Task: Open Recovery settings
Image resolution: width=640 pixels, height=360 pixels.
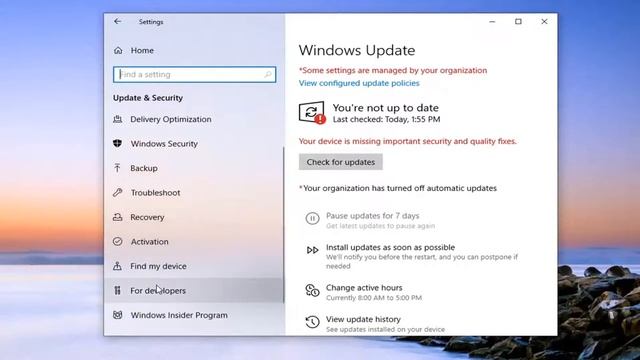Action: pos(147,217)
